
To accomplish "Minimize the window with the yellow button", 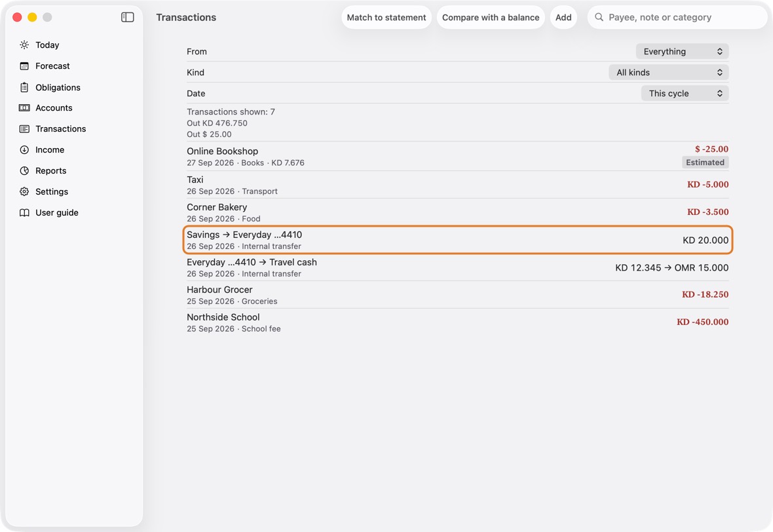I will tap(32, 17).
